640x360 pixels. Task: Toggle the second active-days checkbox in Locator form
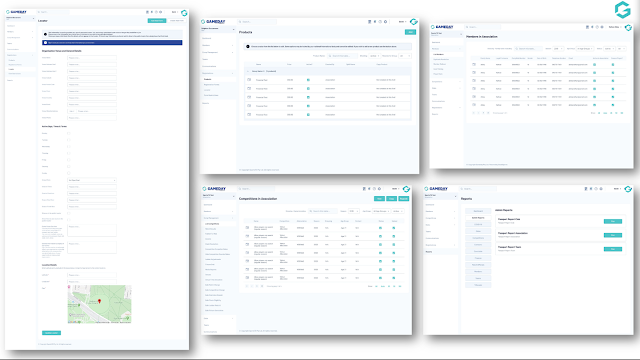coord(69,140)
